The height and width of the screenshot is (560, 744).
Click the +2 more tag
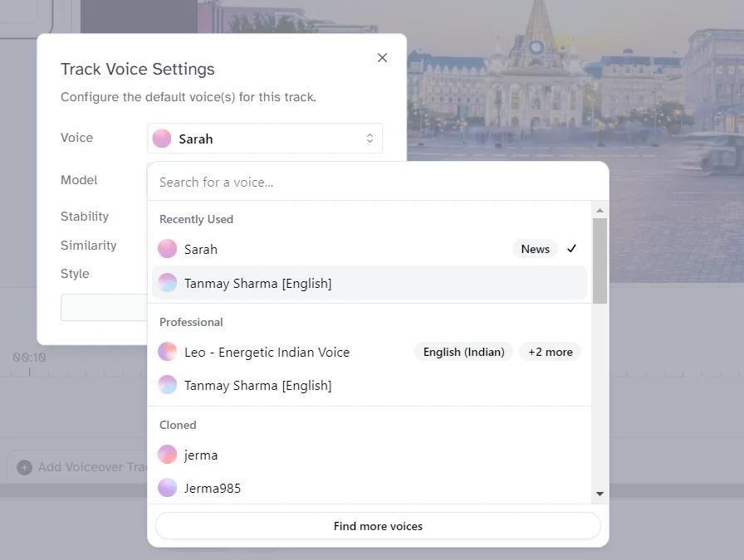pos(550,352)
